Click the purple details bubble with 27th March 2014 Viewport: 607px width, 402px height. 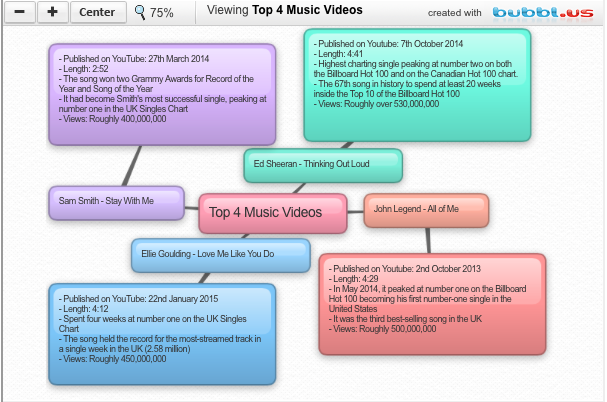(x=162, y=94)
